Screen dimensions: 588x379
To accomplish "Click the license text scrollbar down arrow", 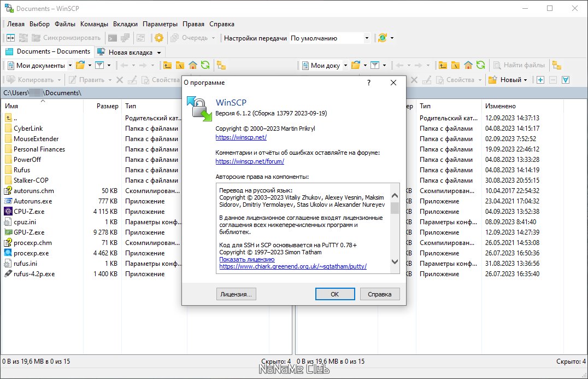I will (x=395, y=262).
